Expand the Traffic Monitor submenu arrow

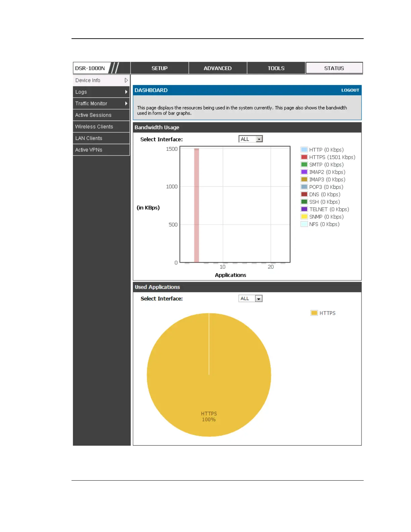click(x=126, y=103)
